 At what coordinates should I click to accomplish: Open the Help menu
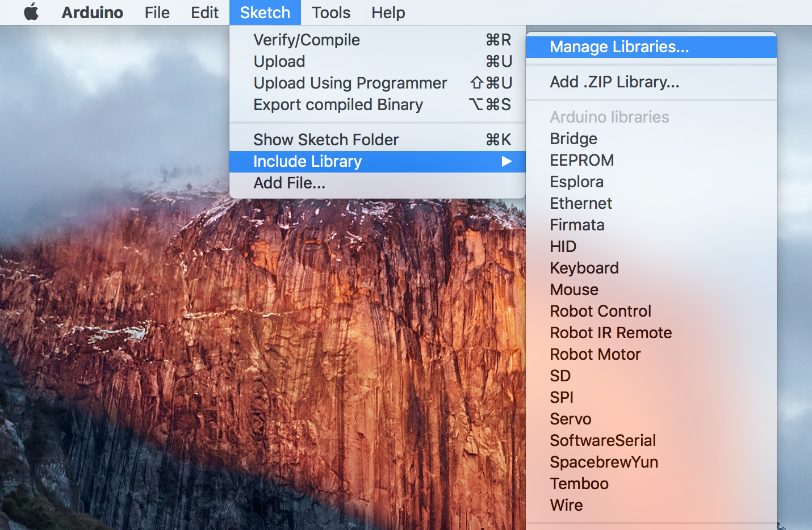click(388, 12)
